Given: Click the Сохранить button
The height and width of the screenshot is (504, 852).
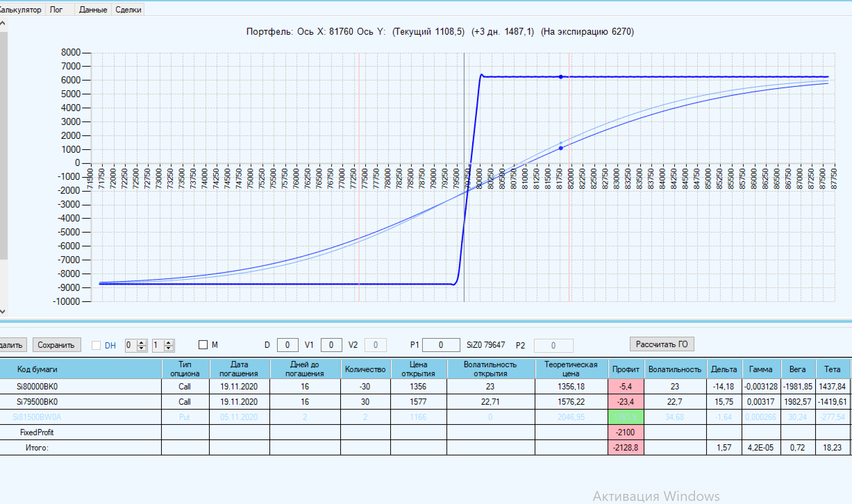Looking at the screenshot, I should (x=56, y=345).
